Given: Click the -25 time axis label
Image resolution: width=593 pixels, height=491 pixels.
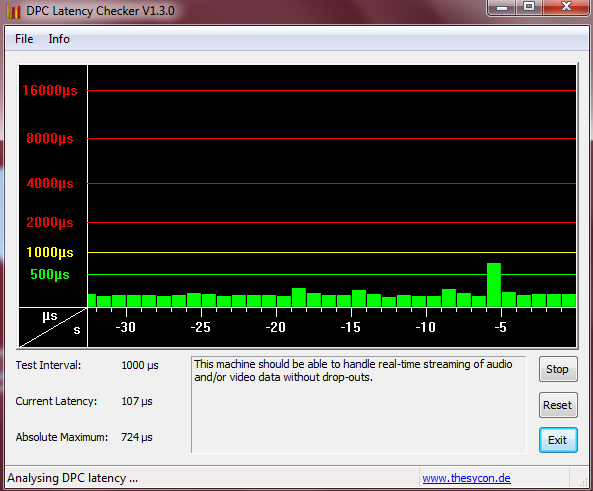Looking at the screenshot, I should point(200,327).
